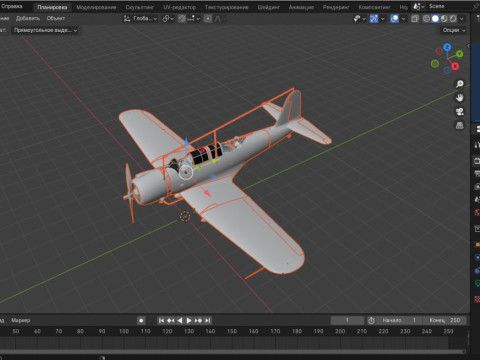
Task: Switch to wireframe viewport shading
Action: click(x=426, y=19)
